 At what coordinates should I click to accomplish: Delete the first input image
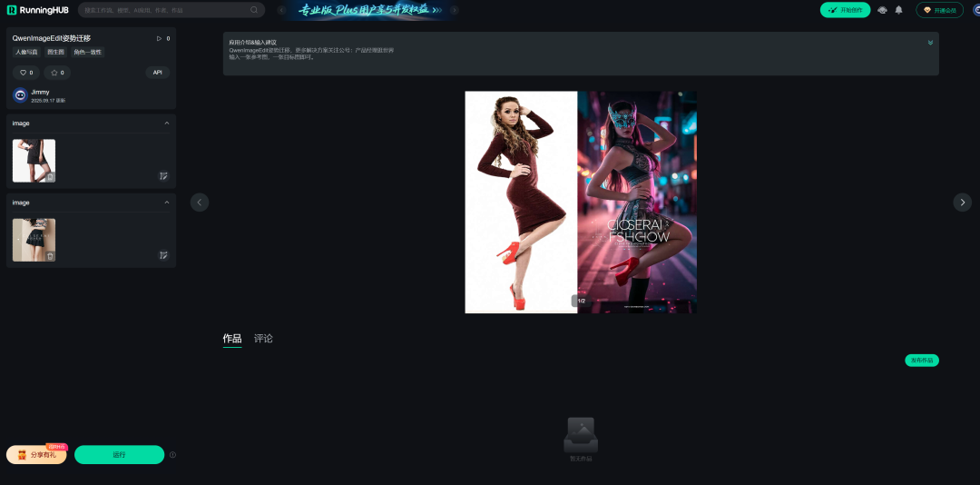coord(50,177)
